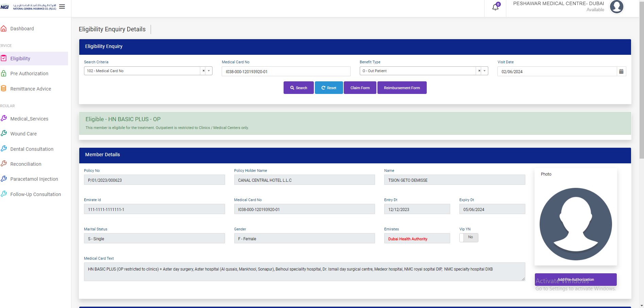The width and height of the screenshot is (644, 308).
Task: Click the Dashboard home icon
Action: click(x=4, y=29)
